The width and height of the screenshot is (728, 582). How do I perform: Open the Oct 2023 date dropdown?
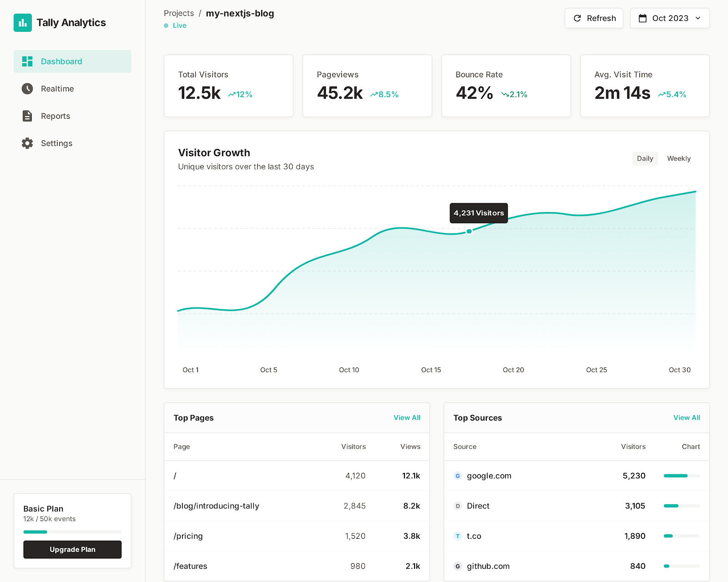point(669,18)
